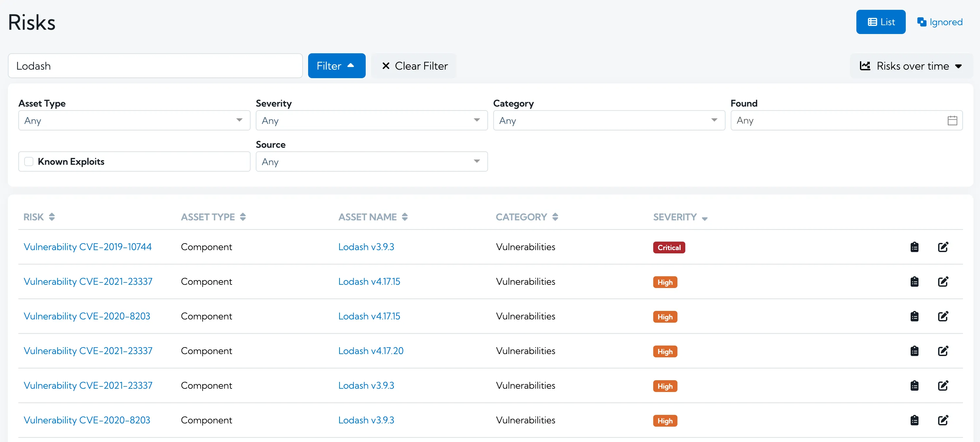The image size is (980, 442).
Task: Open the Source filter dropdown
Action: click(x=371, y=161)
